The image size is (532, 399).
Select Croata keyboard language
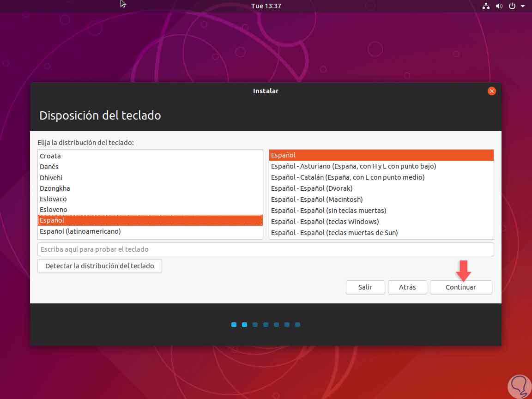pyautogui.click(x=150, y=156)
